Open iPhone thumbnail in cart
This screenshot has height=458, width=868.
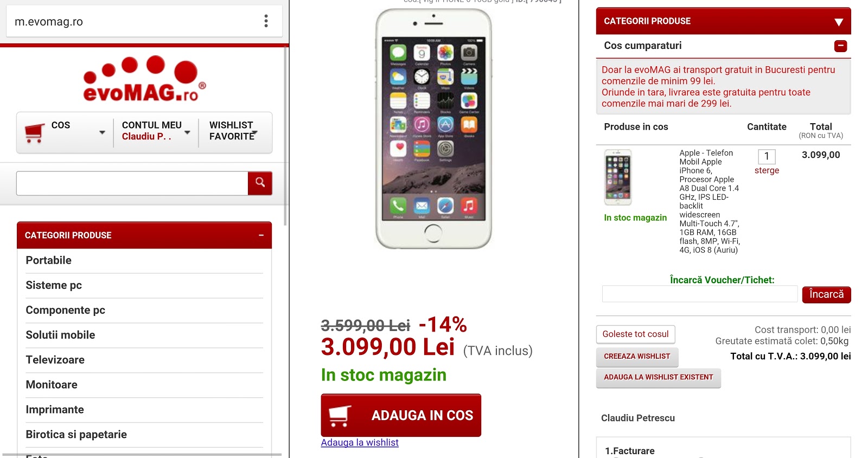click(618, 177)
